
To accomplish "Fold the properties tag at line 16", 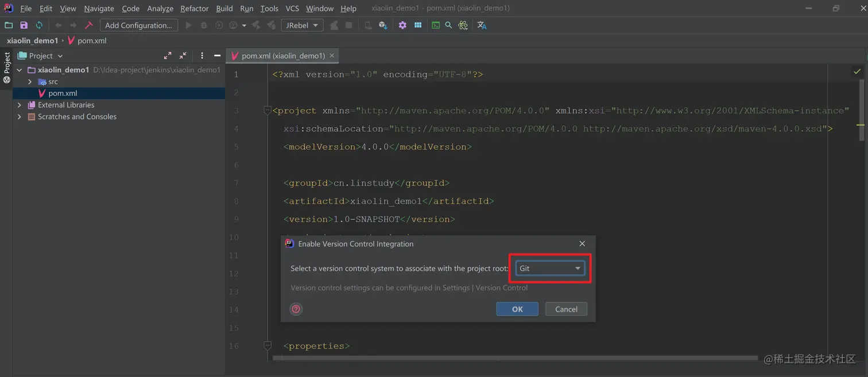I will click(267, 345).
